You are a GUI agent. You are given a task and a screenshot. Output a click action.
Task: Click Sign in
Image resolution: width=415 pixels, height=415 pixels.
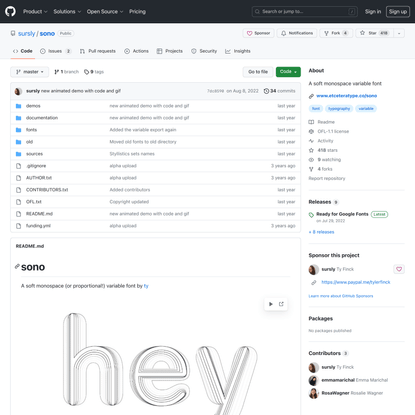(x=373, y=12)
